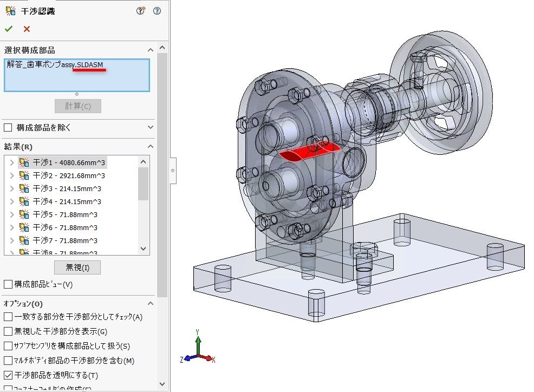The width and height of the screenshot is (534, 392).
Task: Enable the 構成部品を除く checkbox
Action: [x=8, y=128]
